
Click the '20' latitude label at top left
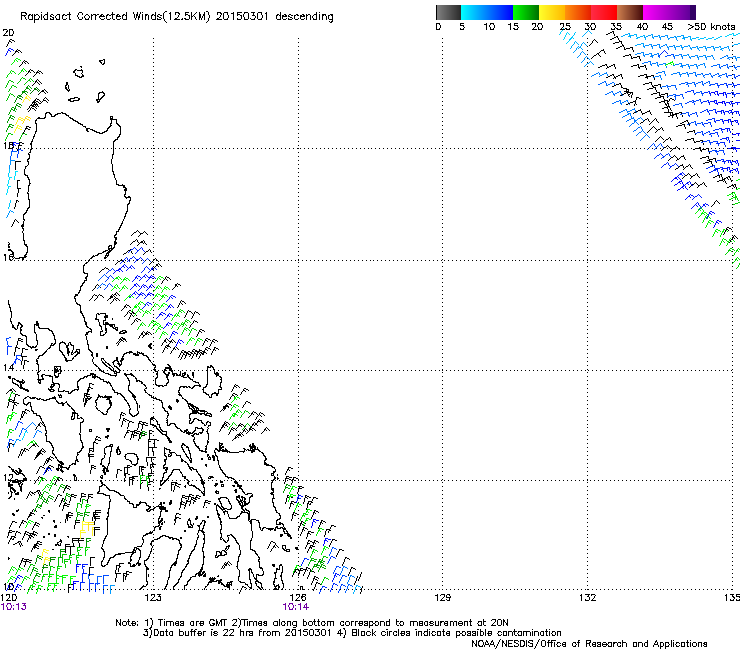pos(8,33)
